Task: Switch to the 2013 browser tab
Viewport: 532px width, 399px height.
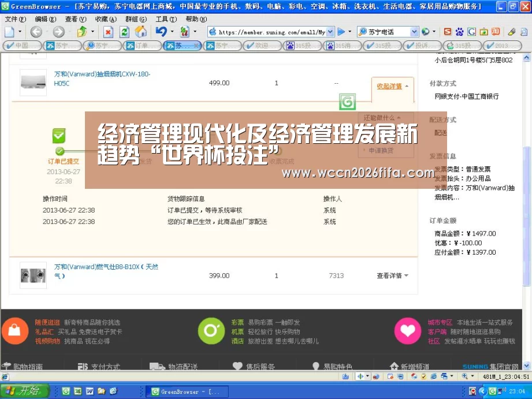Action: tap(502, 46)
